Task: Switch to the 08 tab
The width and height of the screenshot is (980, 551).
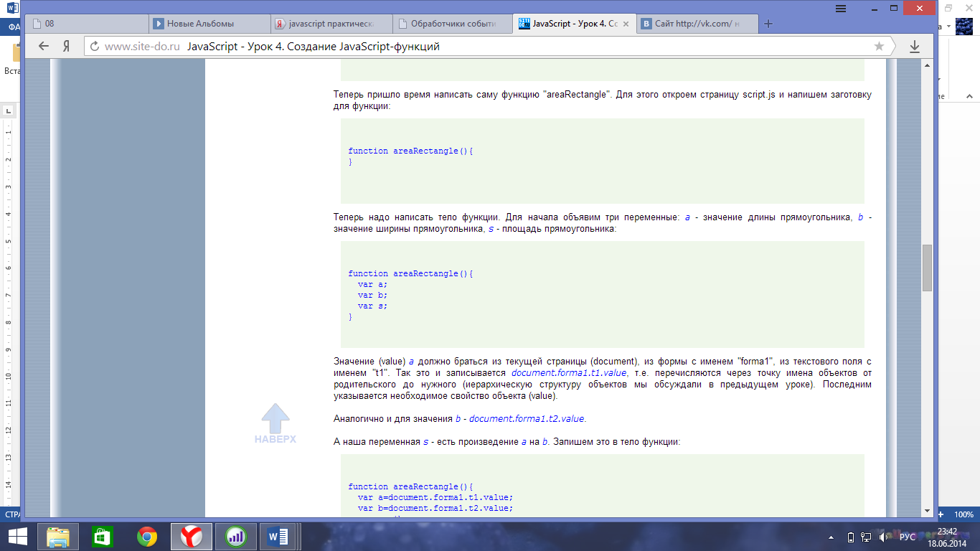Action: click(88, 24)
